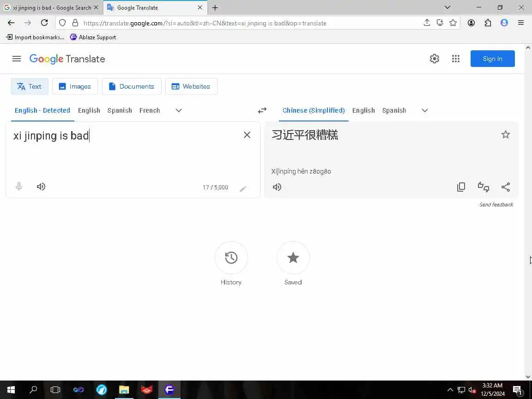Image resolution: width=532 pixels, height=399 pixels.
Task: Close the Google Translate browser tab
Action: [200, 7]
